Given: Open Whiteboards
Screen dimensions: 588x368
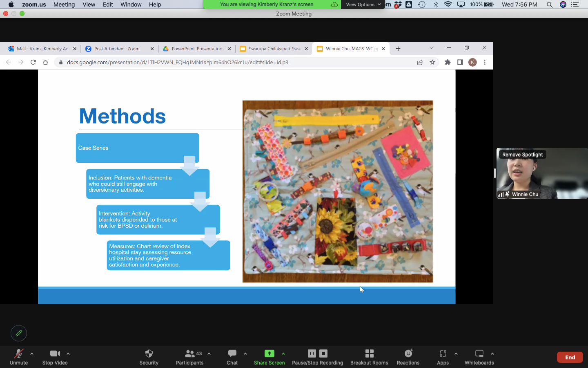Looking at the screenshot, I should click(479, 357).
